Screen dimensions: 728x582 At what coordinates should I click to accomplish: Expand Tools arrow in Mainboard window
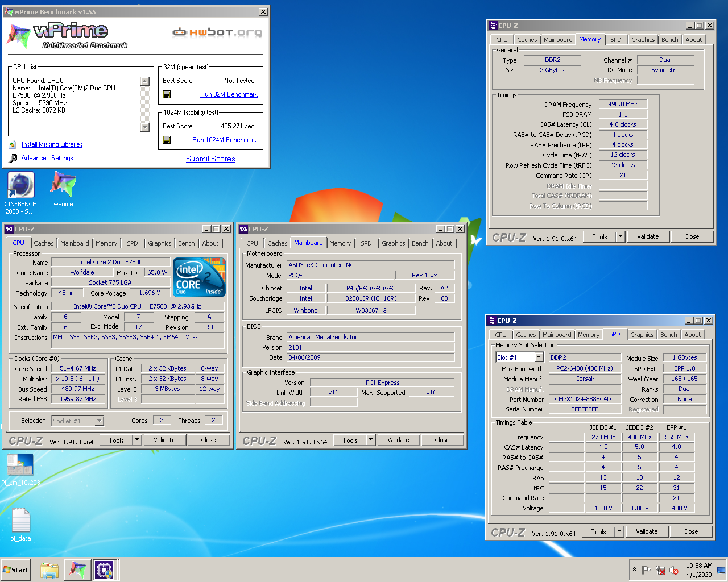coord(370,440)
